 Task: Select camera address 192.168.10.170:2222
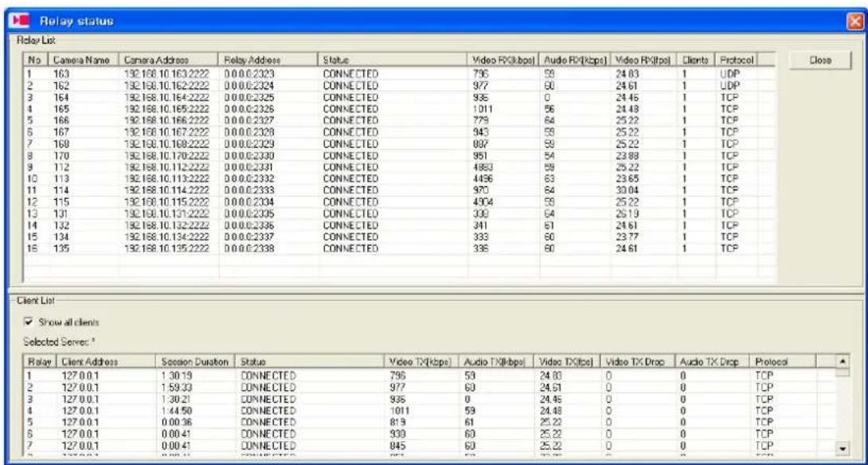166,154
